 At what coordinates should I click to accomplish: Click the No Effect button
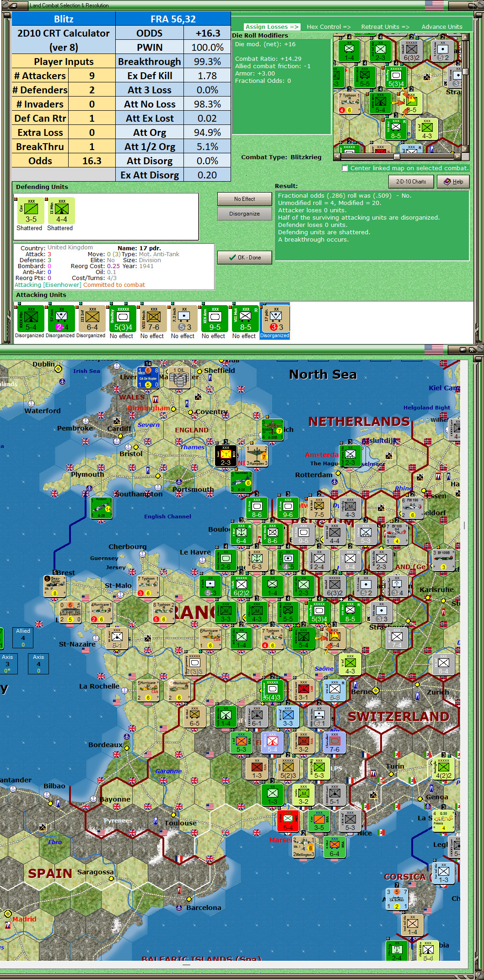tap(245, 199)
